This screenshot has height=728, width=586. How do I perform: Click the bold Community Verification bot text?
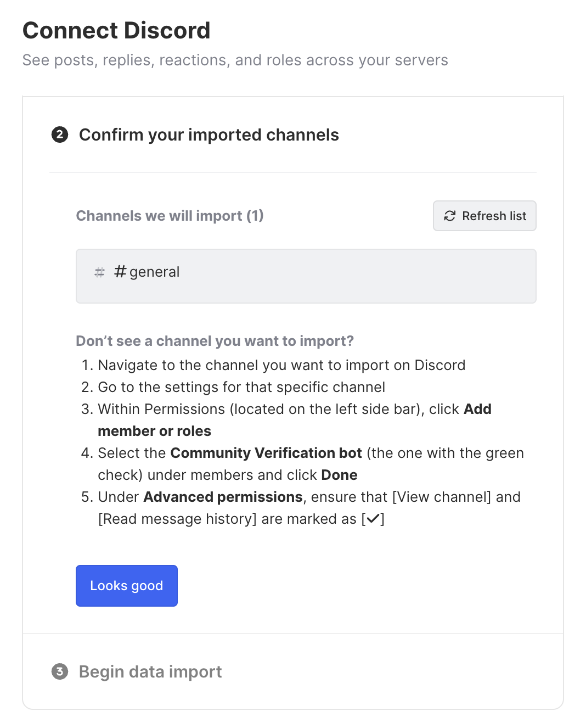click(x=266, y=453)
